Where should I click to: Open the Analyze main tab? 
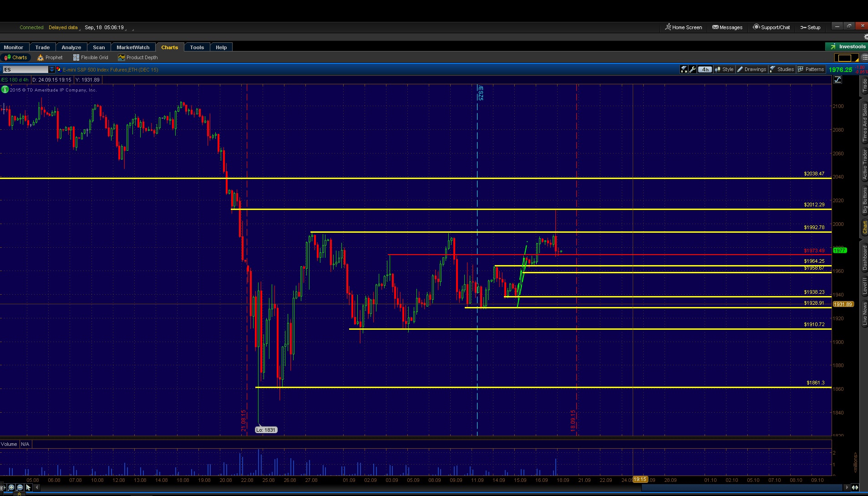pos(71,47)
